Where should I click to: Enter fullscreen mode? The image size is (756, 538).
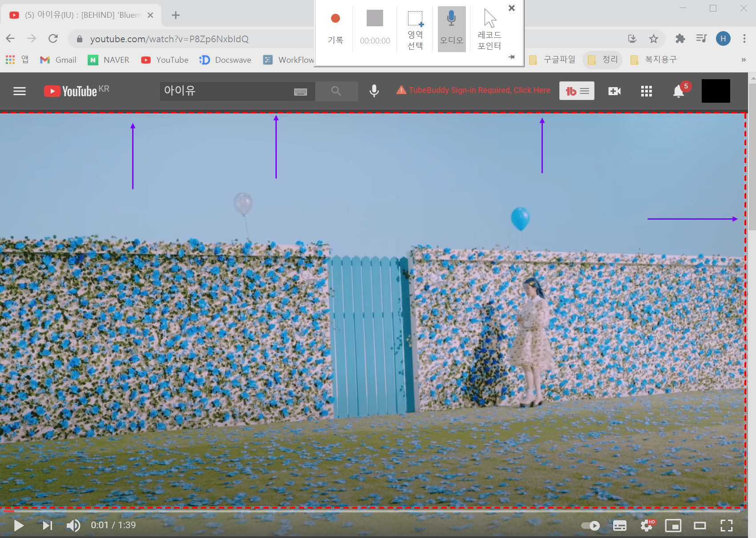coord(727,526)
